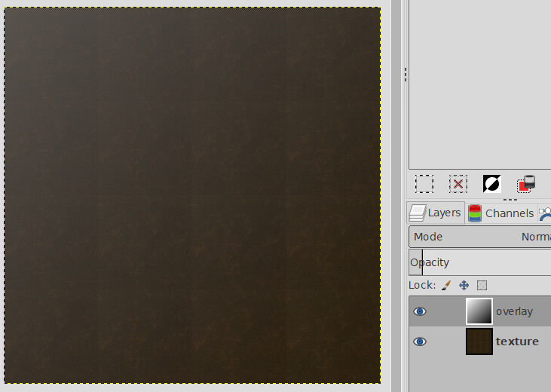Click the texture layer brown thumbnail

tap(479, 341)
